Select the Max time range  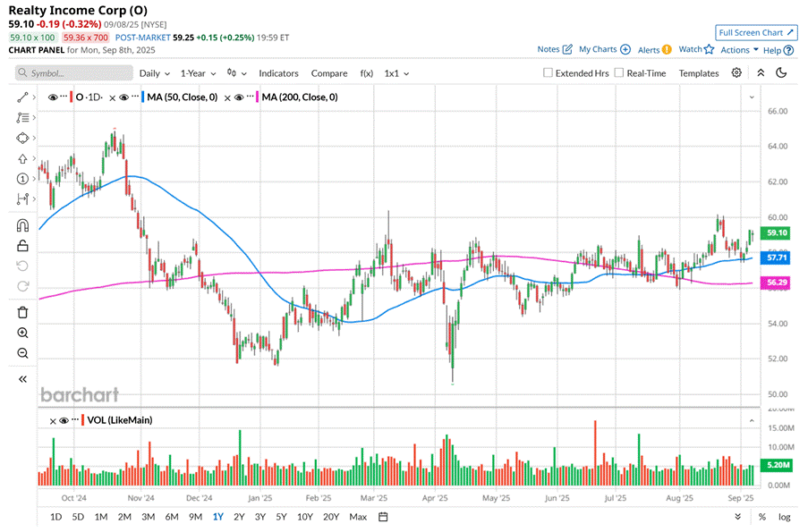(x=358, y=517)
